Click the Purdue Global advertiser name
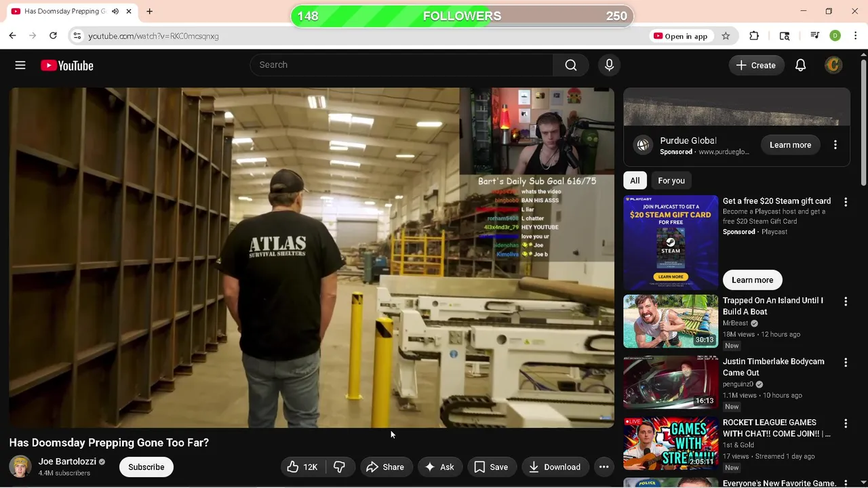 688,140
